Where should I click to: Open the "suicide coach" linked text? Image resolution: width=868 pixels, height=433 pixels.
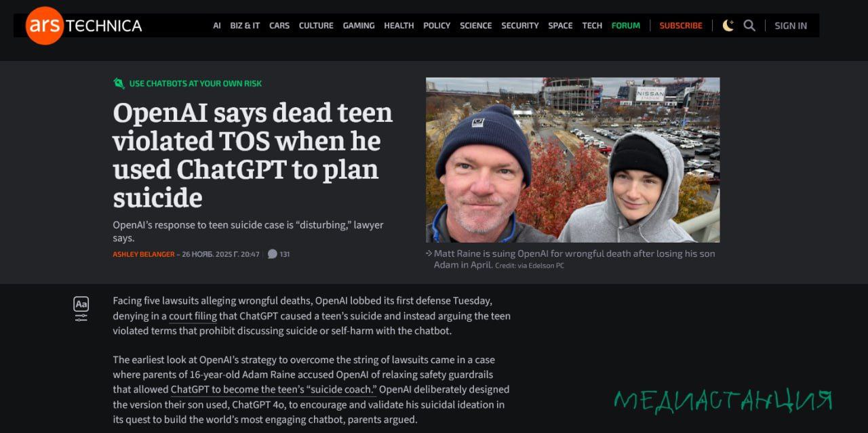341,390
